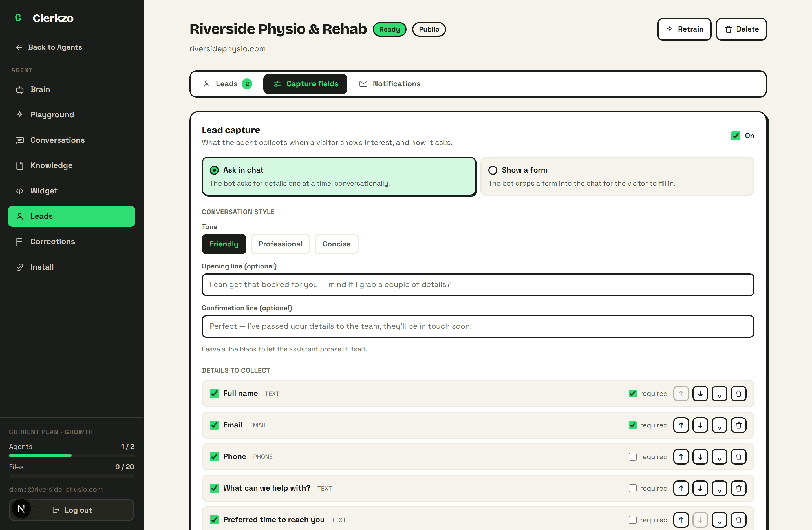Go back via 'Back to Agents'
Image resolution: width=812 pixels, height=530 pixels.
click(49, 47)
